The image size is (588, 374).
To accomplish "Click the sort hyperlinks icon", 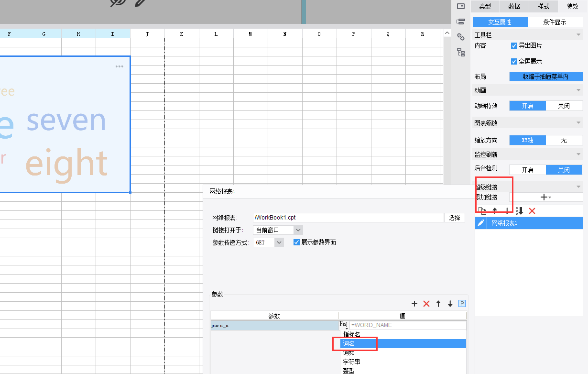I will click(x=520, y=211).
